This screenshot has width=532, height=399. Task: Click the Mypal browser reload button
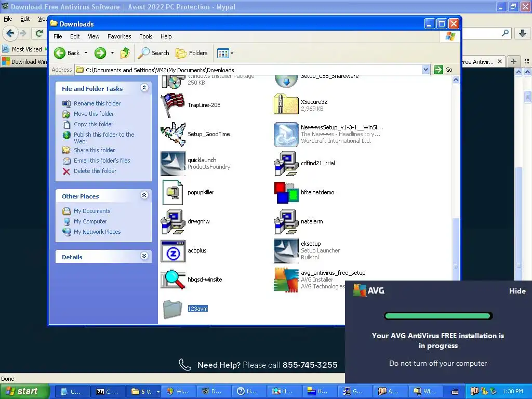click(39, 33)
